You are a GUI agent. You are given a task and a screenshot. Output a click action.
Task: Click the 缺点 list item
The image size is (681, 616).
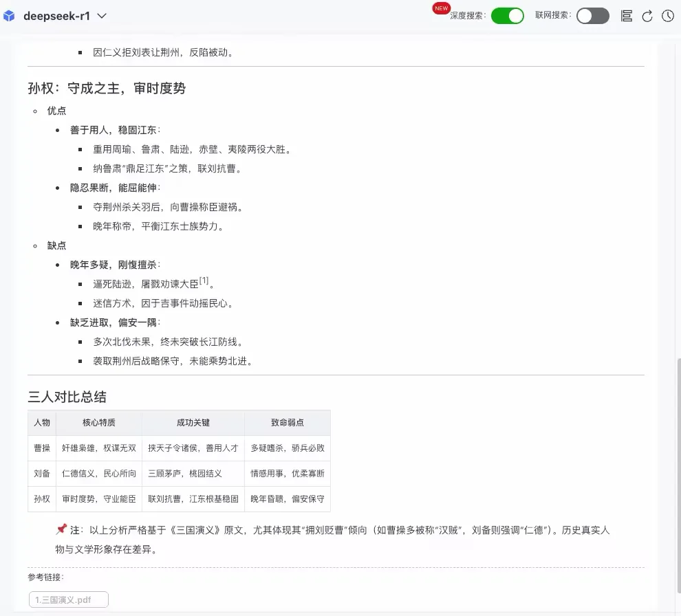pos(56,245)
